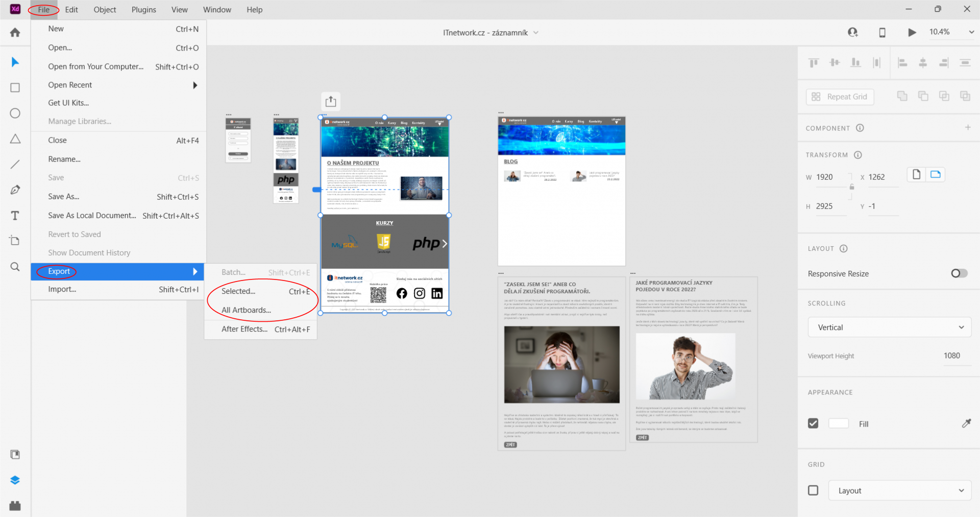Choose All Artboards from Export submenu
The image size is (980, 517).
[246, 310]
